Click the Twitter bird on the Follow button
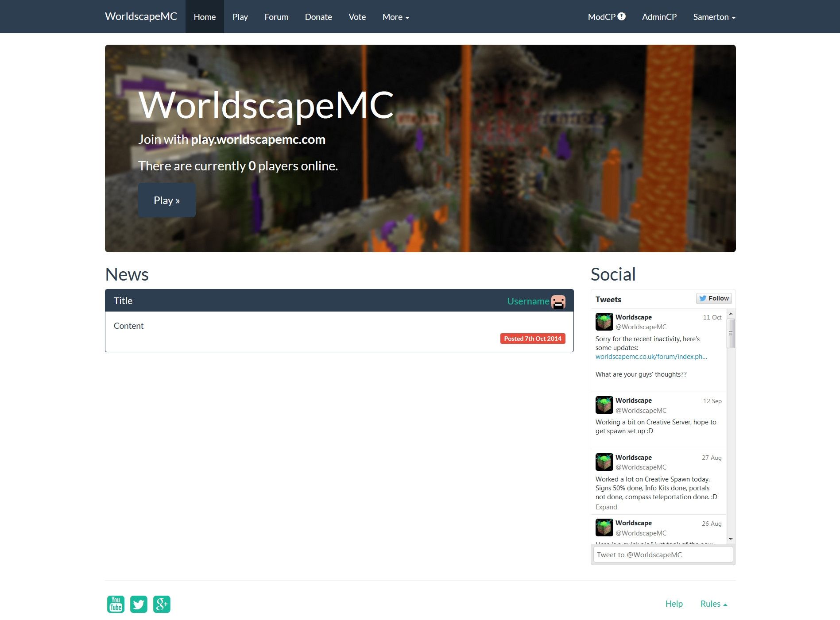The image size is (840, 620). (703, 298)
